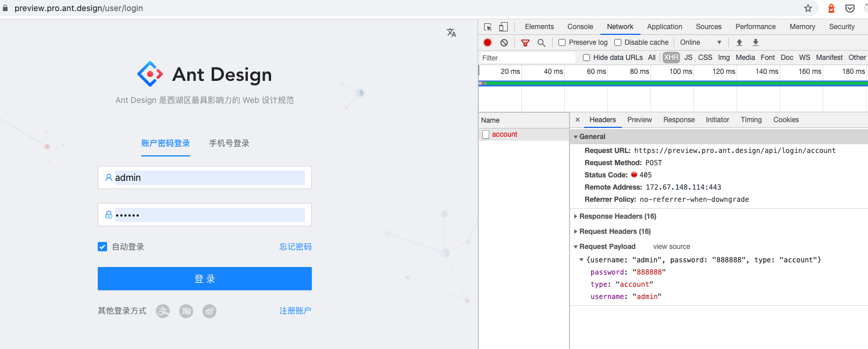This screenshot has height=349, width=868.
Task: Select the Media filter type
Action: (x=745, y=58)
